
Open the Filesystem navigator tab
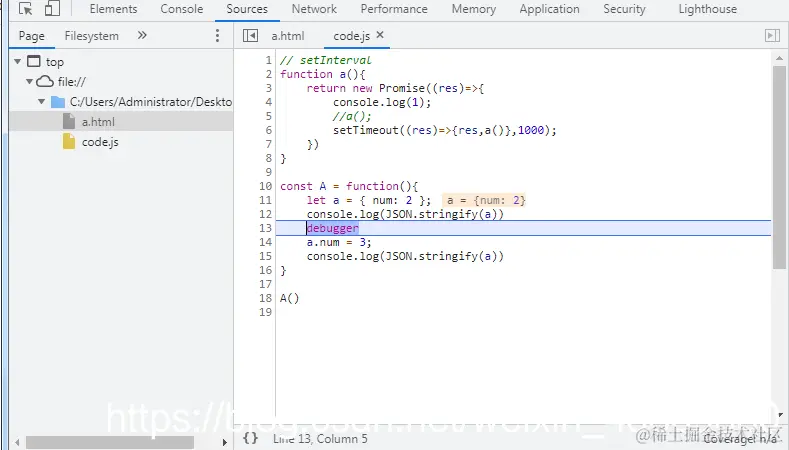(92, 36)
